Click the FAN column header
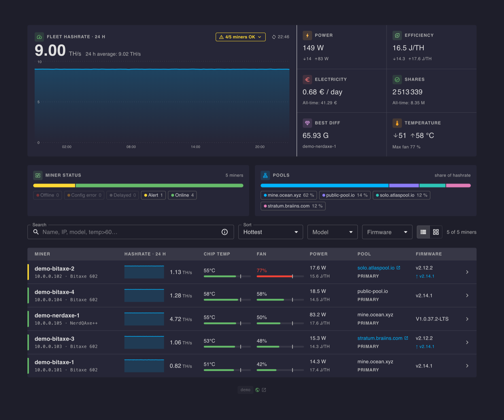504x420 pixels. tap(261, 254)
